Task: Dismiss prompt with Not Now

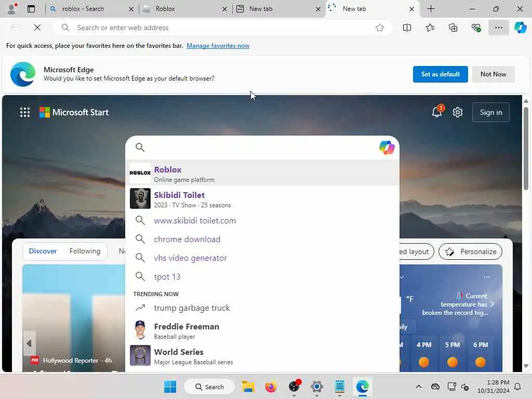Action: point(494,74)
